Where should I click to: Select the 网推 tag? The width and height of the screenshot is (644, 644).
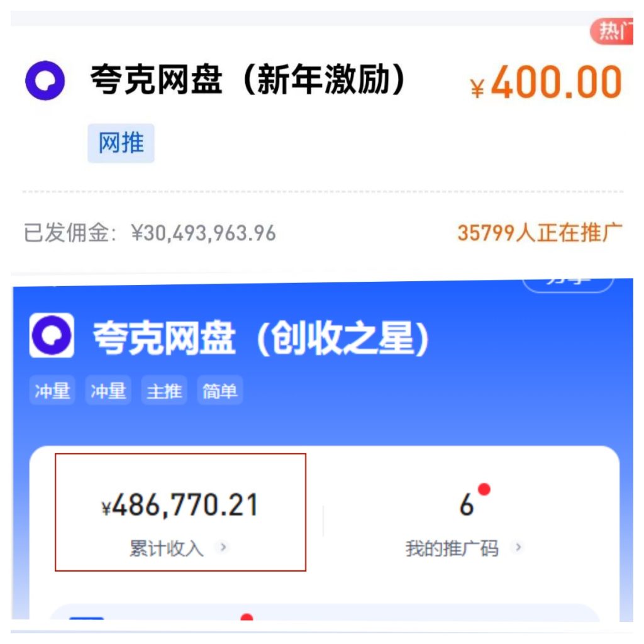121,143
